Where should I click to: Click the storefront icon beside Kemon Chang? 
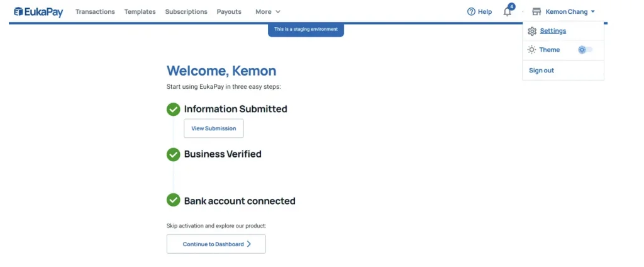point(536,11)
